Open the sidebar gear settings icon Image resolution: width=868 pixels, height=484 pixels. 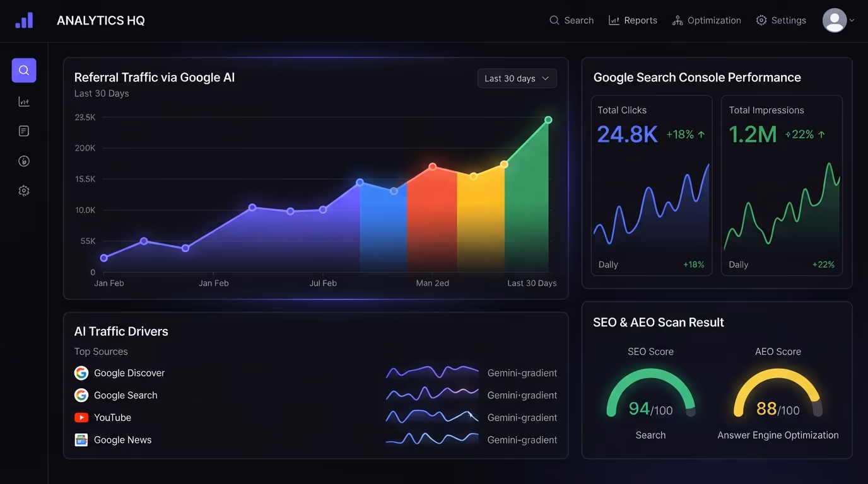point(24,191)
